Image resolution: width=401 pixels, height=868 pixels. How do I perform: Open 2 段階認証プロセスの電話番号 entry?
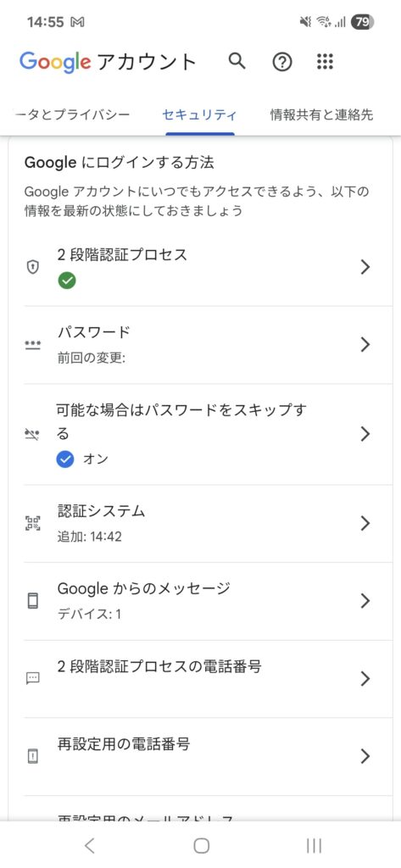pos(209,679)
